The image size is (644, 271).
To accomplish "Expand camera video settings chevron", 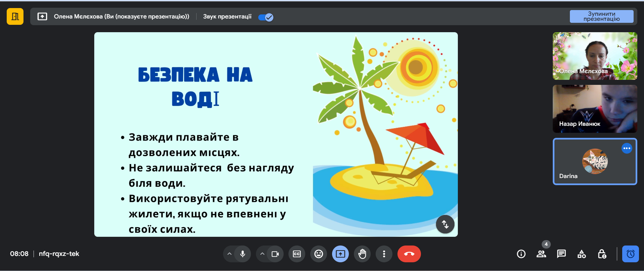I will [262, 254].
